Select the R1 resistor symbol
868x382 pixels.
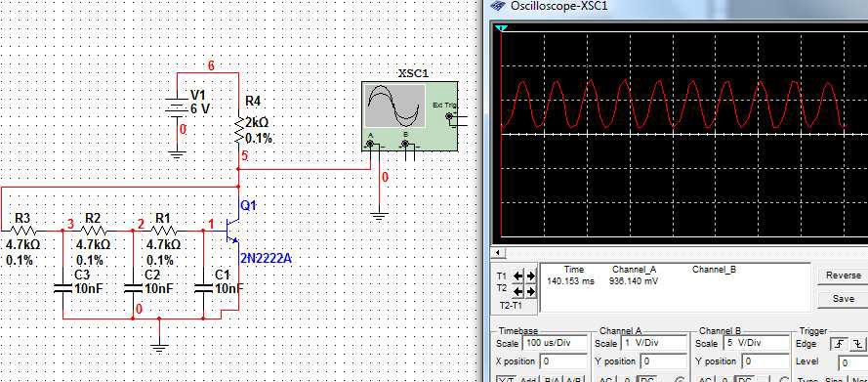point(163,230)
